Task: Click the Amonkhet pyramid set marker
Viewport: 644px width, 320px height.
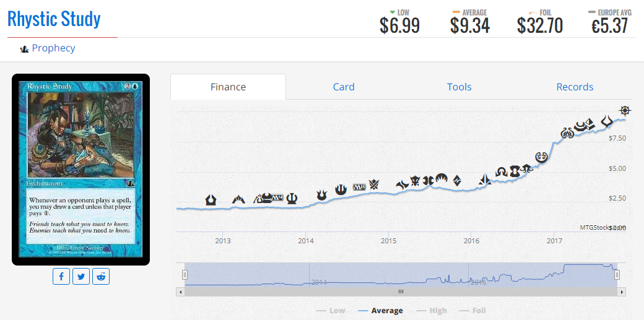Action: click(590, 124)
